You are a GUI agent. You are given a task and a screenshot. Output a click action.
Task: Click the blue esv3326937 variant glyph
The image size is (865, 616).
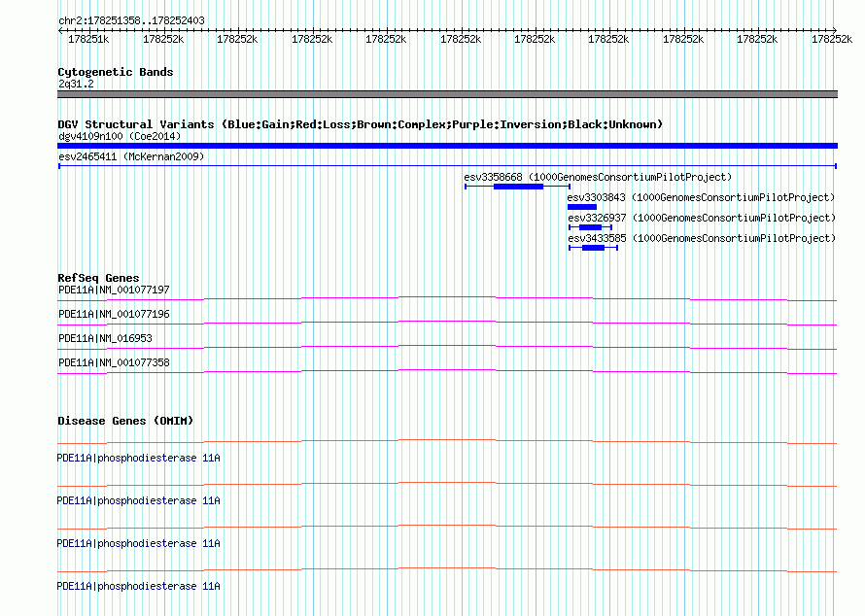(590, 227)
